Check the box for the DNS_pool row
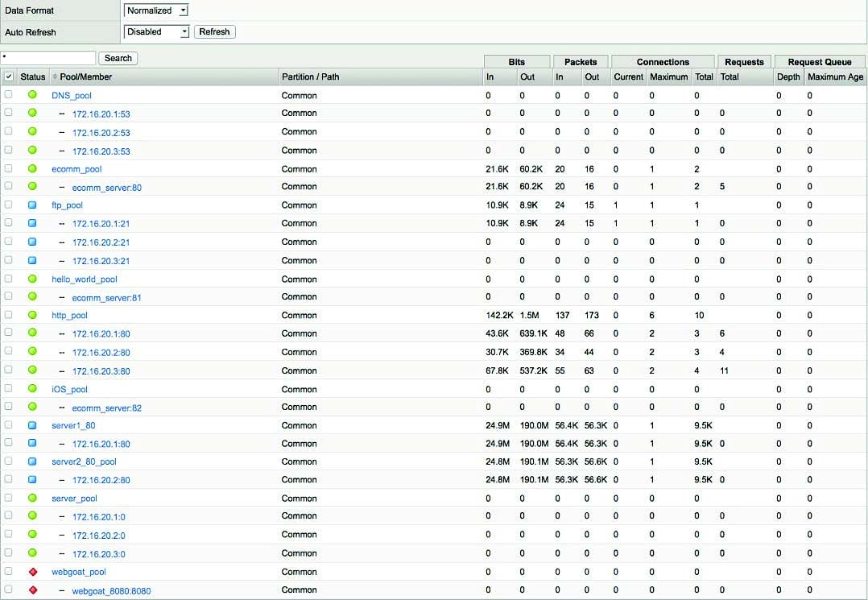Image resolution: width=868 pixels, height=600 pixels. coord(9,94)
